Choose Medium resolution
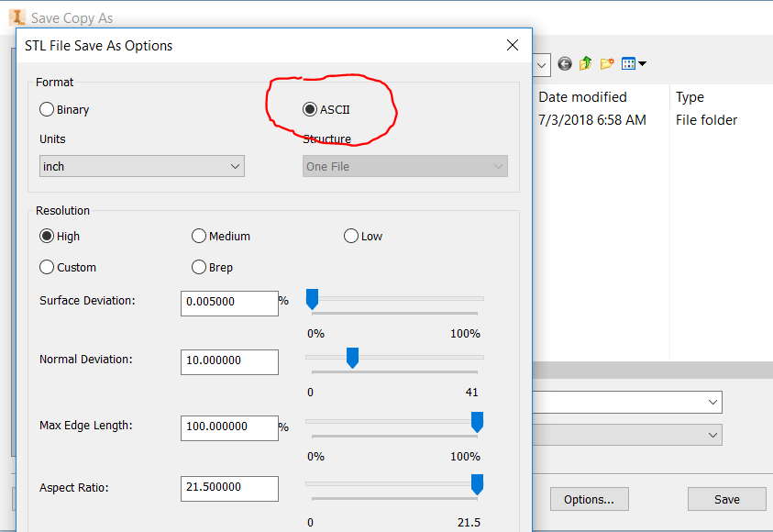The height and width of the screenshot is (532, 773). click(x=199, y=236)
